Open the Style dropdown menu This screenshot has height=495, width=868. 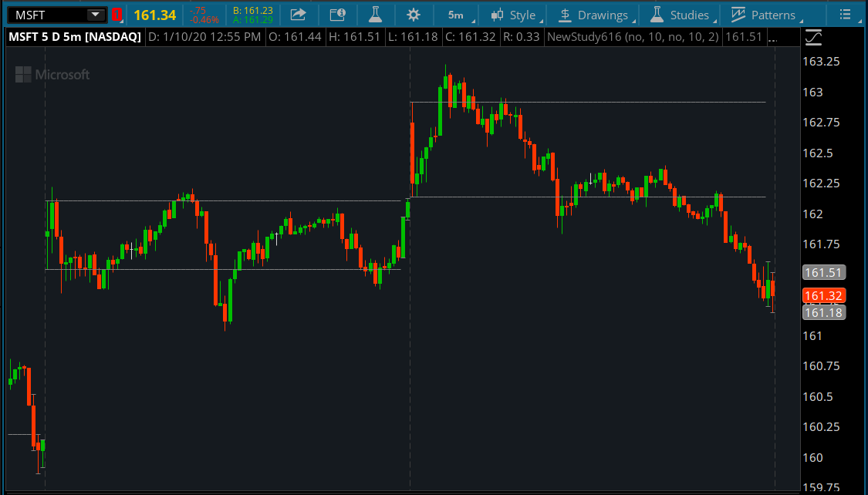click(514, 15)
